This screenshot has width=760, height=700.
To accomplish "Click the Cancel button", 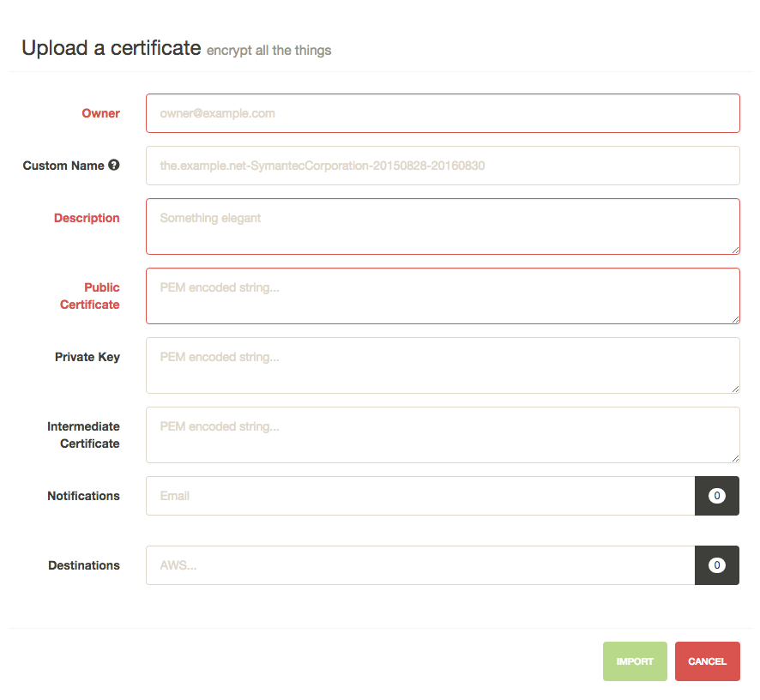I will (707, 661).
